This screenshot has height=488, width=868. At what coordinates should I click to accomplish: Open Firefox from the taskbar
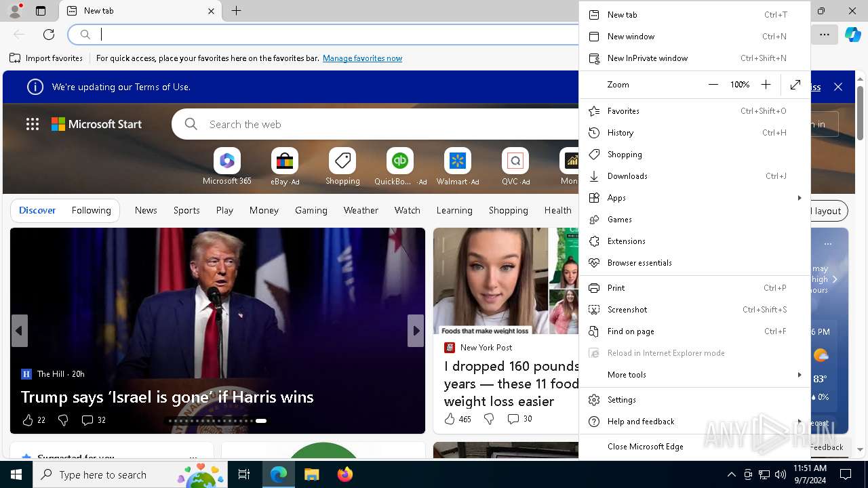point(344,474)
